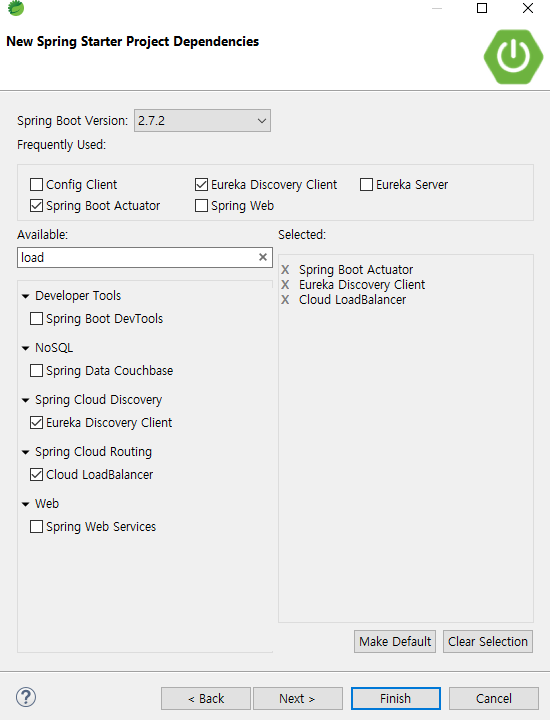Select 'Spring Boot Actuator' text in Selected list
550x720 pixels.
[x=356, y=270]
